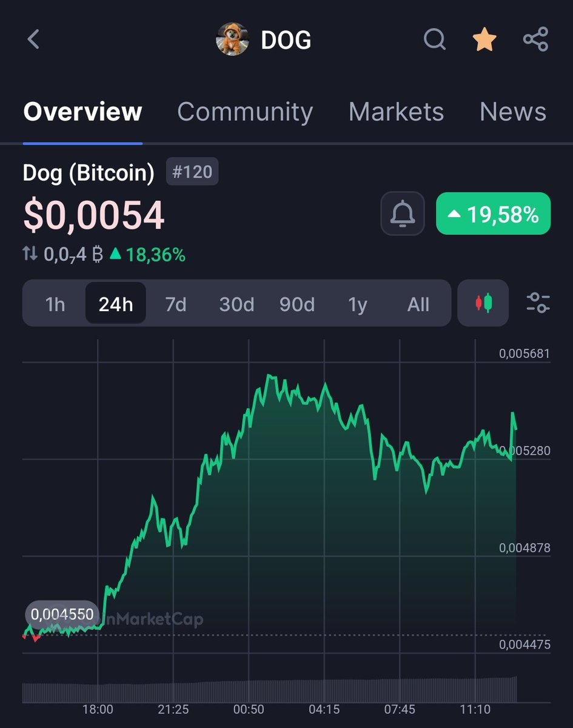
Task: Open chart settings sliders icon
Action: coord(538,303)
